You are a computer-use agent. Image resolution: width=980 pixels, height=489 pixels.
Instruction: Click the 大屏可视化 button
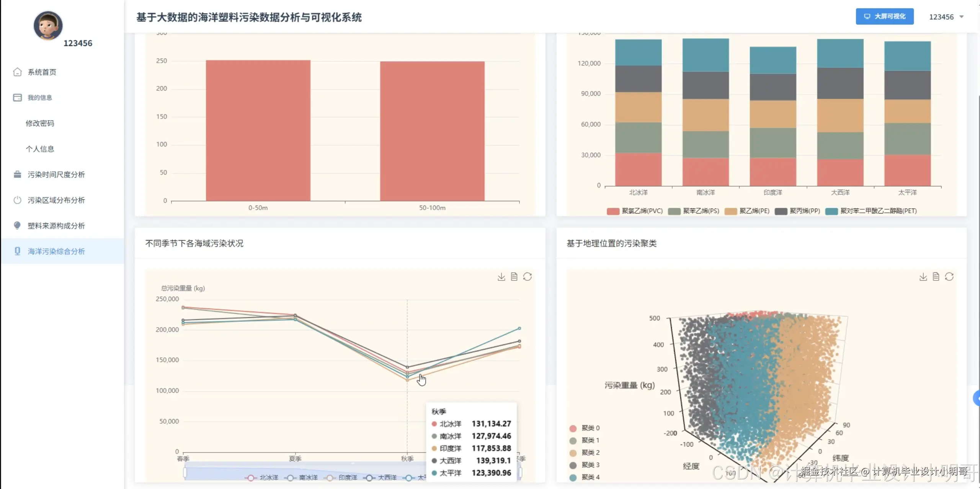click(x=884, y=16)
